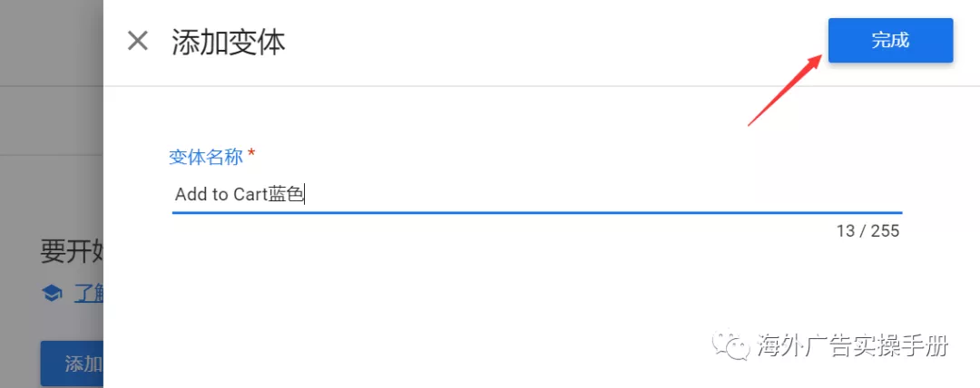Image resolution: width=980 pixels, height=388 pixels.
Task: Click the 添加变体 dialog title
Action: pos(229,42)
